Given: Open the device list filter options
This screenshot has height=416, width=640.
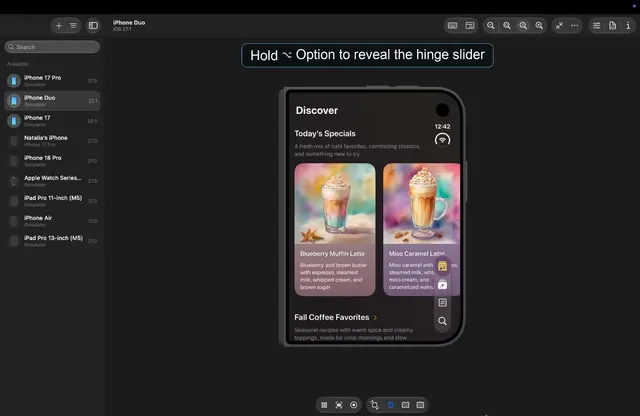Looking at the screenshot, I should [73, 26].
